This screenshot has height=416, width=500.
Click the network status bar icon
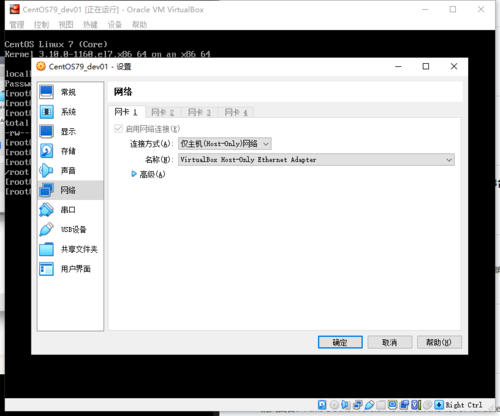point(358,405)
